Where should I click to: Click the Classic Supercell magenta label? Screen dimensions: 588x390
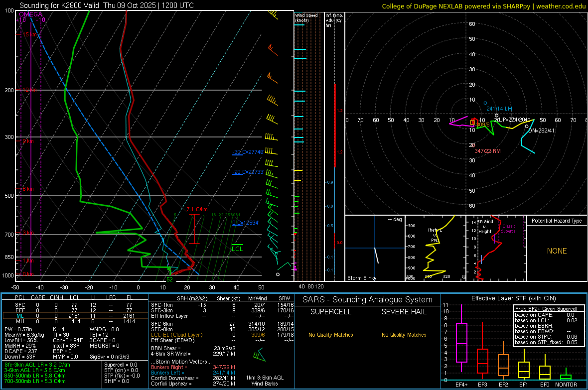(509, 229)
